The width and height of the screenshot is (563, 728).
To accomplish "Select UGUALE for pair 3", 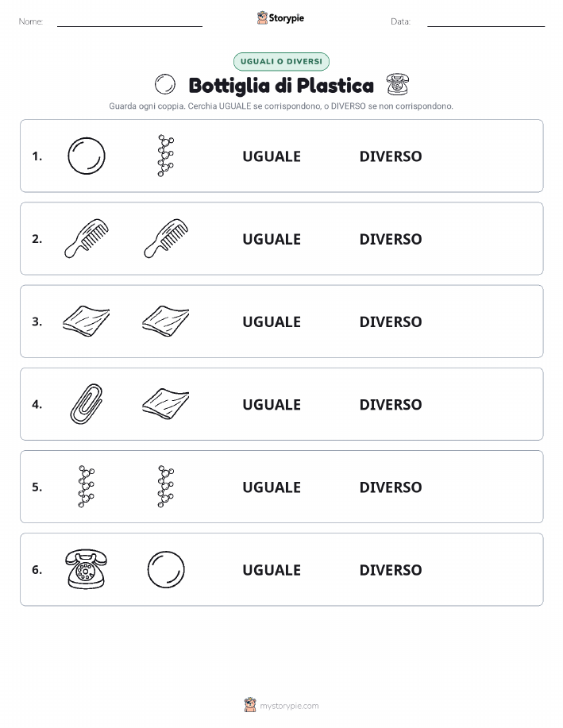I will [x=272, y=322].
